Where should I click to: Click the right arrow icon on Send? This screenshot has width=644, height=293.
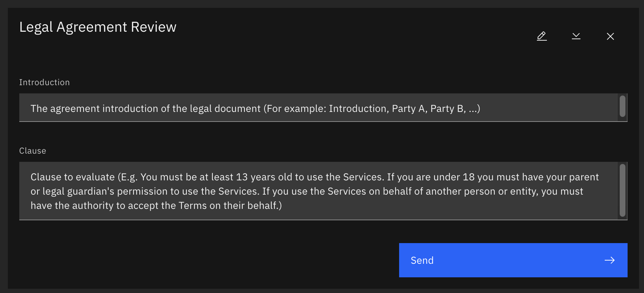click(609, 260)
